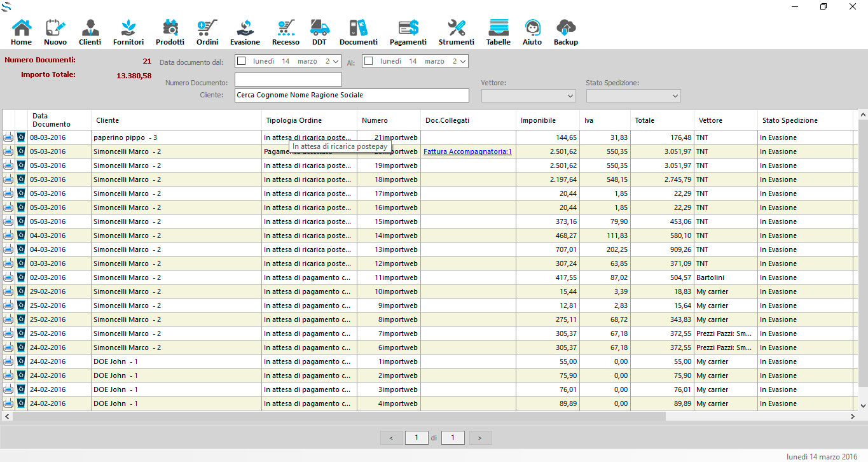Image resolution: width=868 pixels, height=462 pixels.
Task: Sort by the Imponibile column header
Action: [548, 120]
